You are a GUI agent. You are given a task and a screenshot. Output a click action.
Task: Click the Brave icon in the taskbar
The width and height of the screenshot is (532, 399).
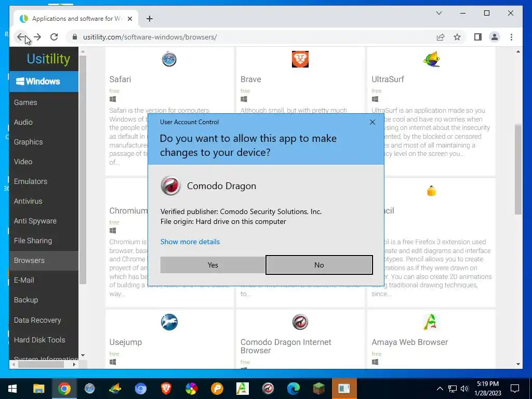166,389
